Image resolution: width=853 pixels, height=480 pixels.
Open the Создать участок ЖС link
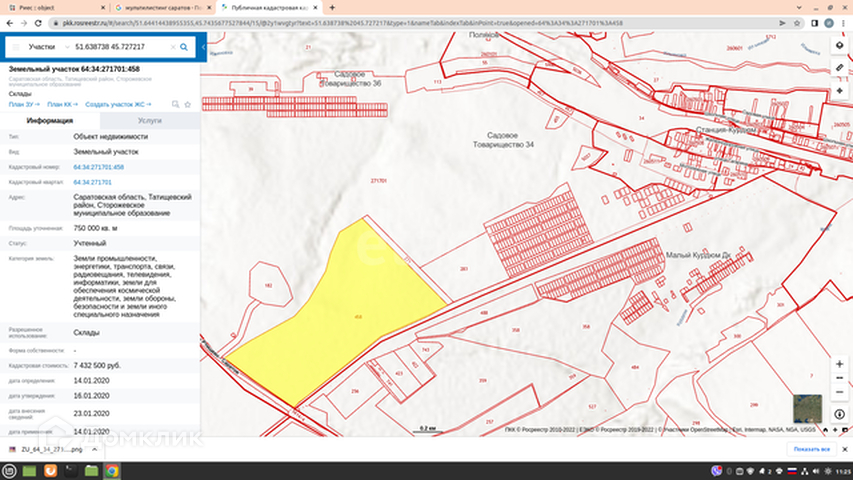(x=118, y=103)
